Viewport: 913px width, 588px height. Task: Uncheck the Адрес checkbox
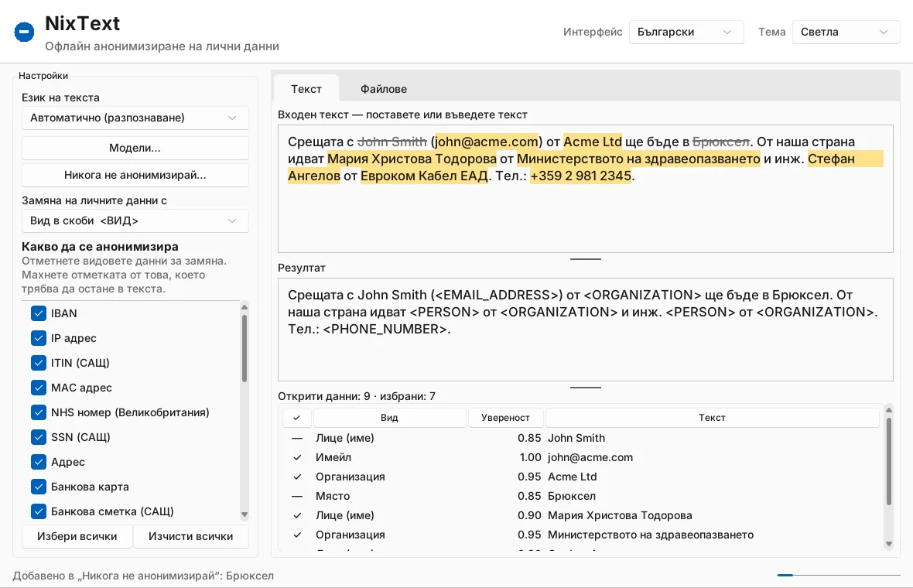pyautogui.click(x=39, y=462)
